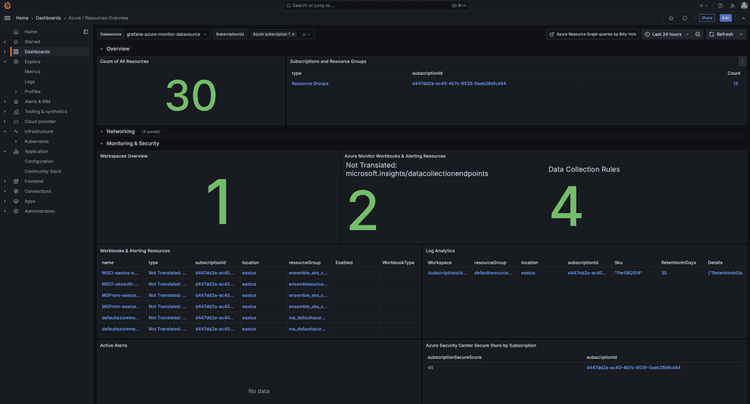Open the help question mark icon
Screen dimensions: 750x404
(719, 5)
